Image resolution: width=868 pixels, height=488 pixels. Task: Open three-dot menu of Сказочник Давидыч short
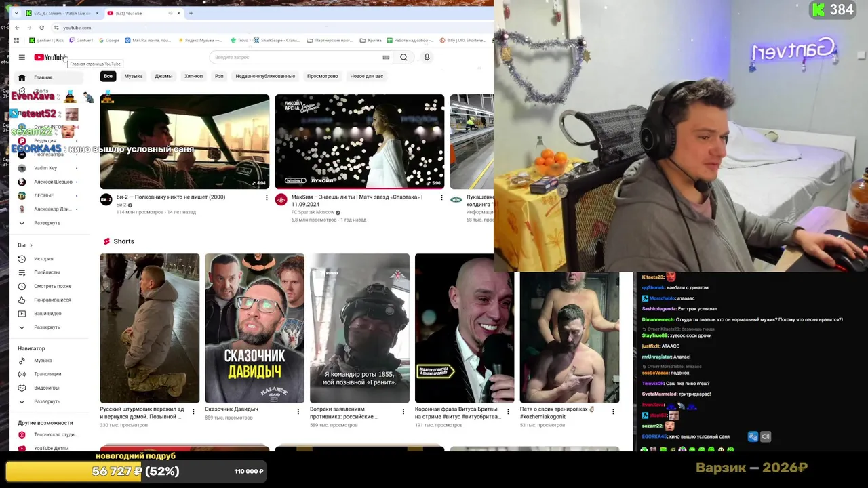(298, 411)
